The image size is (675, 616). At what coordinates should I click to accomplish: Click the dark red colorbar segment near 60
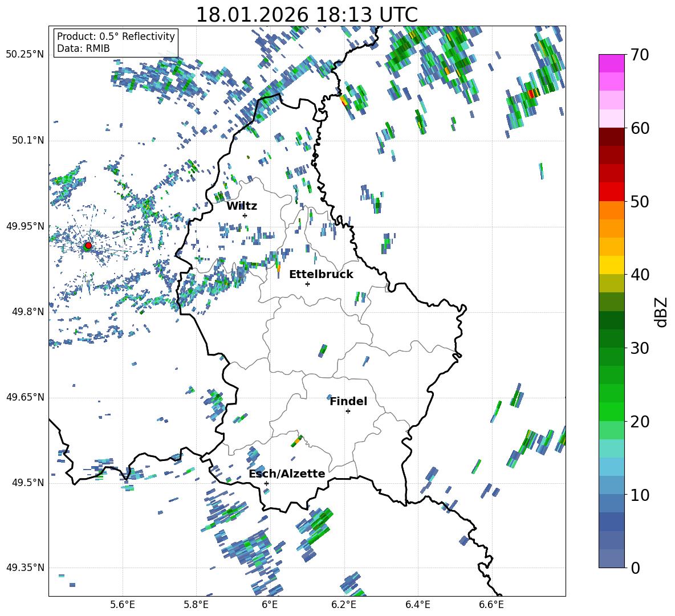(611, 136)
